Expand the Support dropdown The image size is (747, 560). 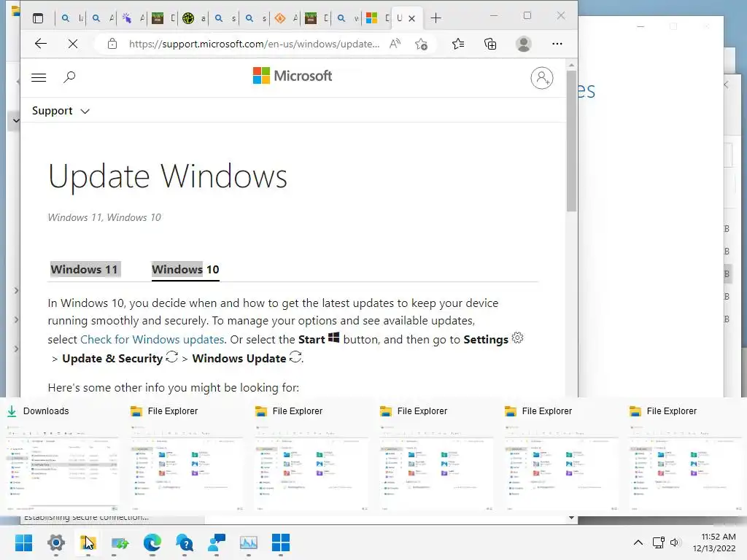[61, 111]
